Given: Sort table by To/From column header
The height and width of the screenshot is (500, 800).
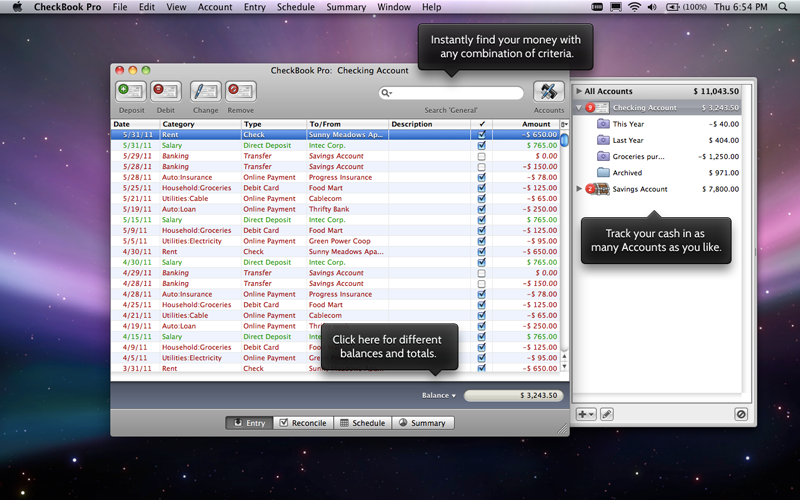Looking at the screenshot, I should coord(347,124).
